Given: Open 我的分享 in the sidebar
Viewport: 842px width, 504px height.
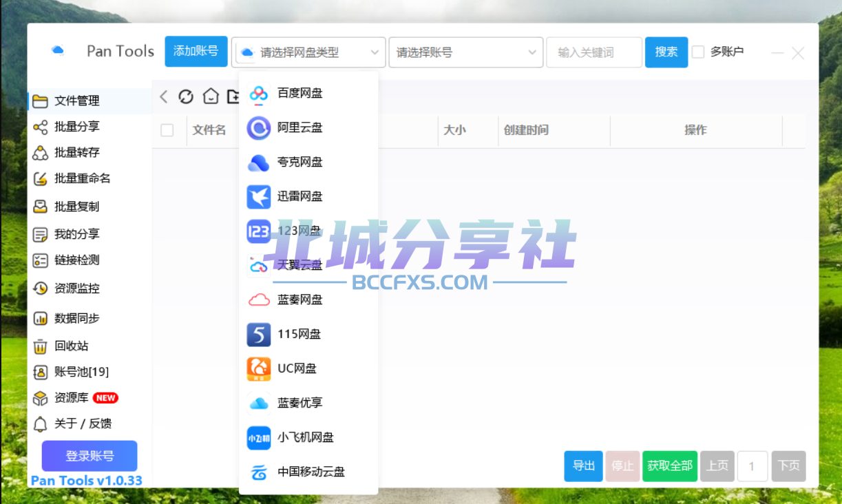Looking at the screenshot, I should tap(90, 234).
